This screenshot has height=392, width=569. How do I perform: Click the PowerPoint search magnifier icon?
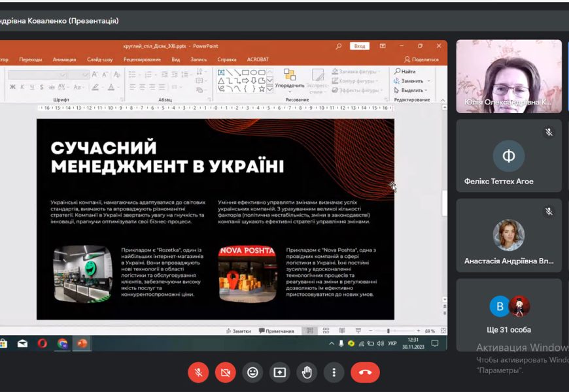pos(338,46)
